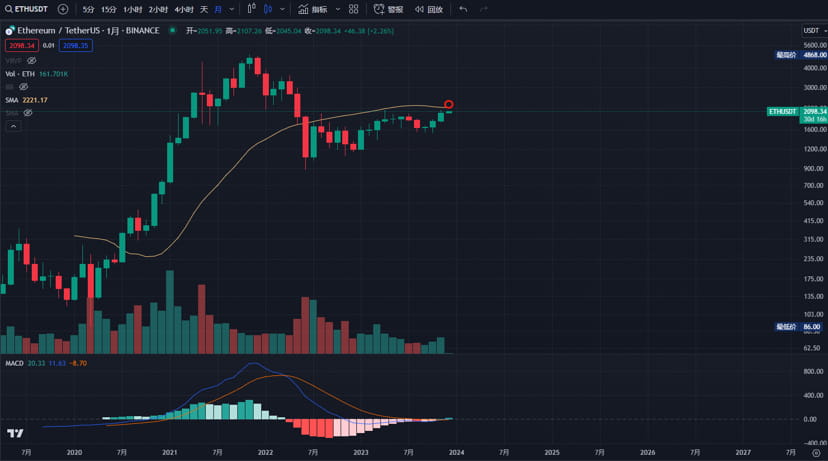Collapse the indicator legend with the chevron
Viewport: 828px width, 461px height.
[13, 126]
